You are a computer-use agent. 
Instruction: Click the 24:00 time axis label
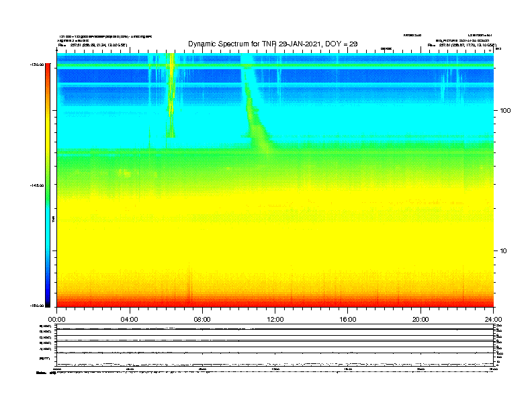(x=493, y=320)
